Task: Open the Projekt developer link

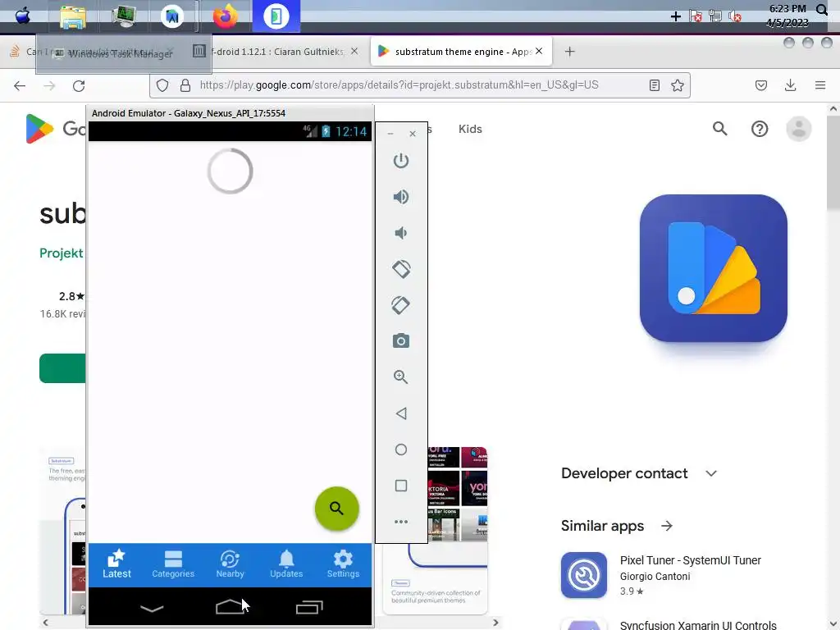Action: pos(62,253)
